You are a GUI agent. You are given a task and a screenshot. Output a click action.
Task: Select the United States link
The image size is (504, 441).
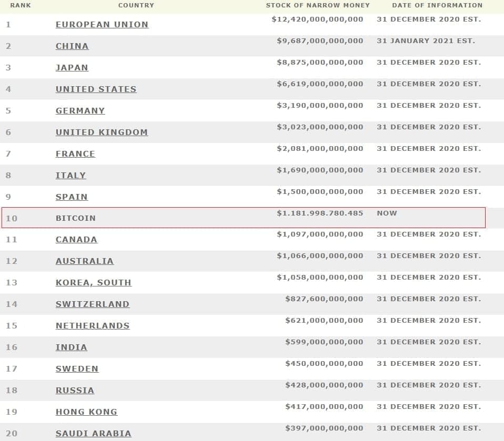(96, 89)
